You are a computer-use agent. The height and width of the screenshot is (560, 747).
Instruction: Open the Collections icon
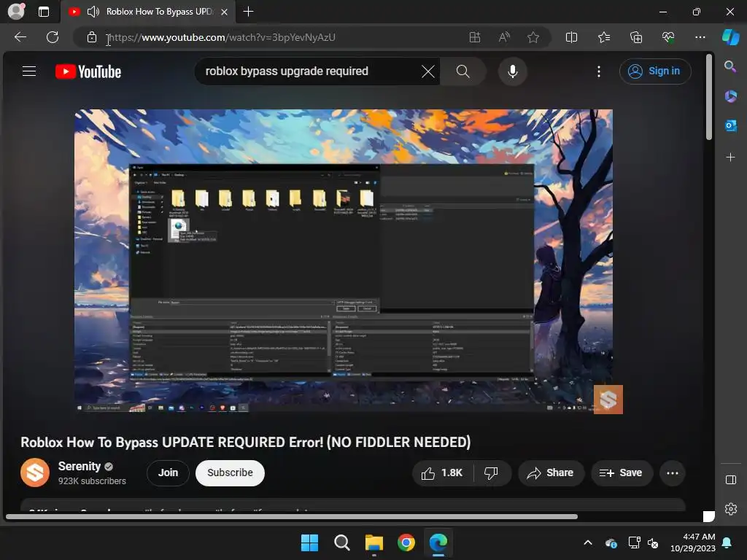pos(636,37)
